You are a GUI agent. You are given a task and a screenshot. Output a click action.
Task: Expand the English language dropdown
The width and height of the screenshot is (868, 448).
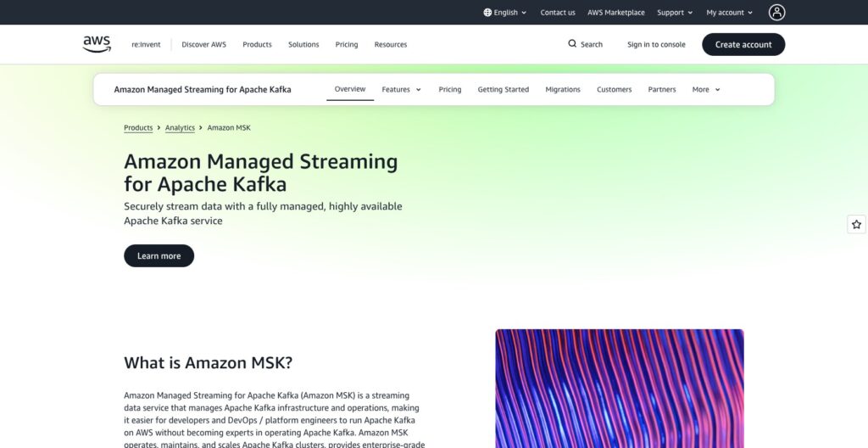click(x=505, y=12)
